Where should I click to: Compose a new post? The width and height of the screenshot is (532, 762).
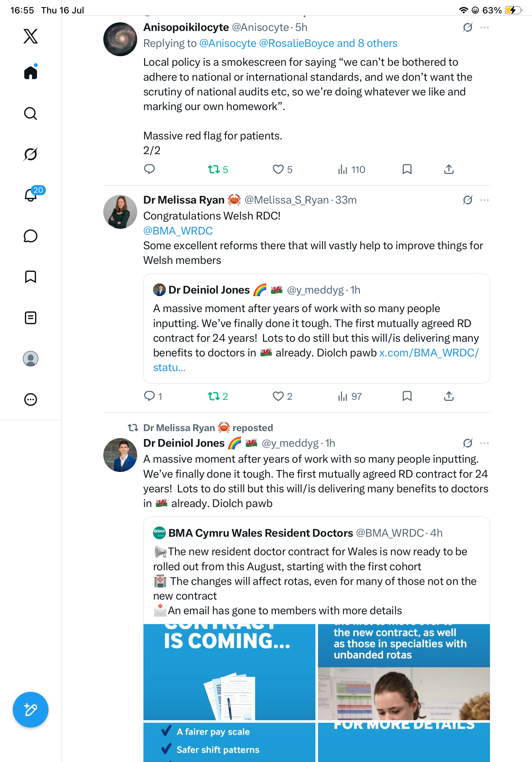(31, 710)
